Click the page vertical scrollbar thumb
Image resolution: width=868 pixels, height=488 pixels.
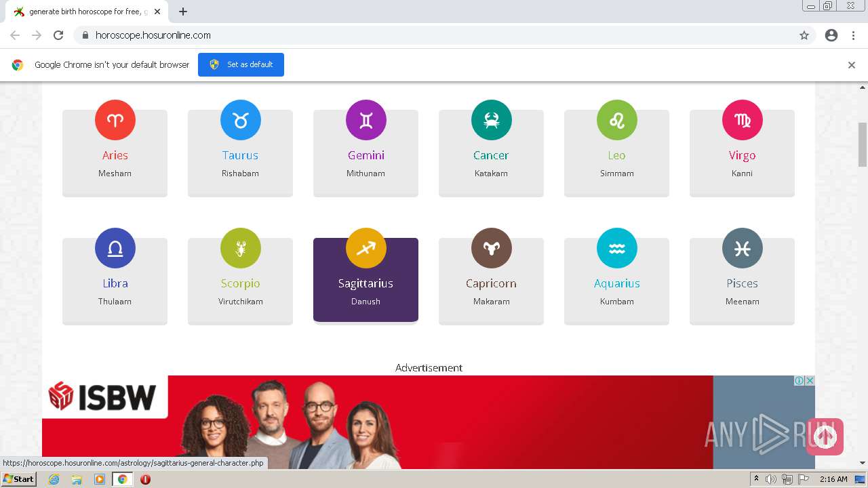pos(863,144)
